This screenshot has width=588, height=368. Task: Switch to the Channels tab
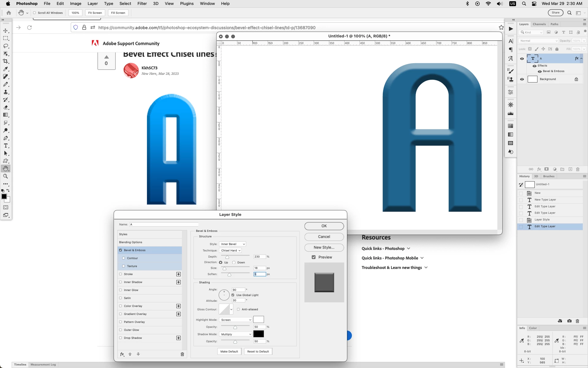pos(539,24)
